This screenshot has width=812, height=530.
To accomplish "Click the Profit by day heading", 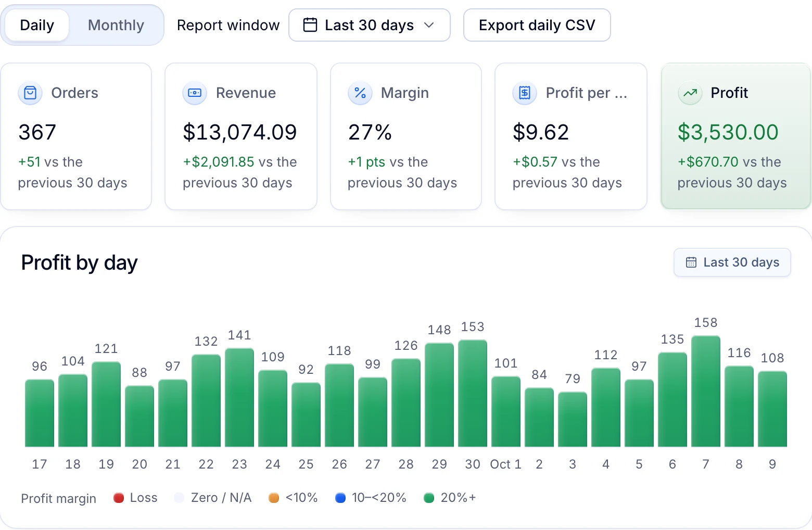I will pyautogui.click(x=79, y=263).
